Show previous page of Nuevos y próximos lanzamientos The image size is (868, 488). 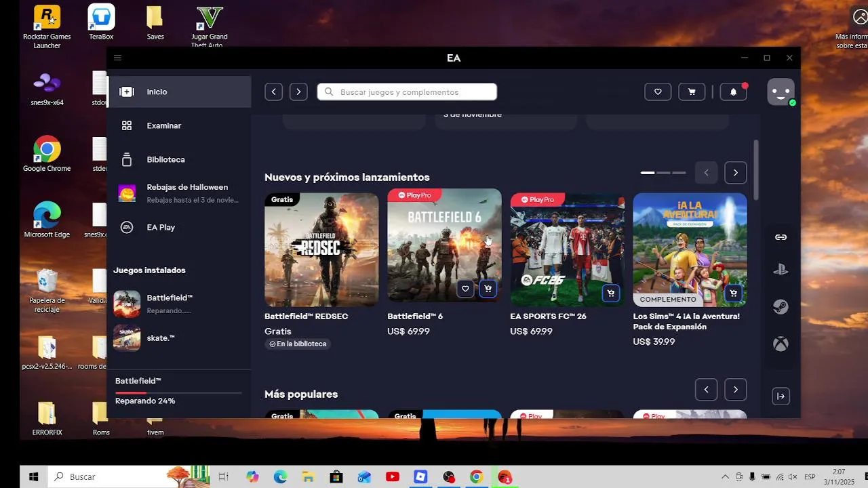(x=706, y=173)
